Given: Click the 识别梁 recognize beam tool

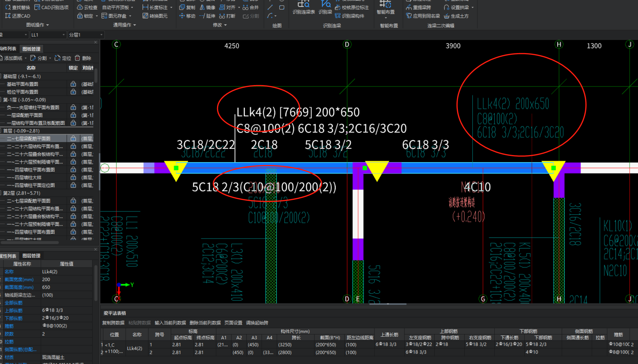Looking at the screenshot, I should coord(325,7).
